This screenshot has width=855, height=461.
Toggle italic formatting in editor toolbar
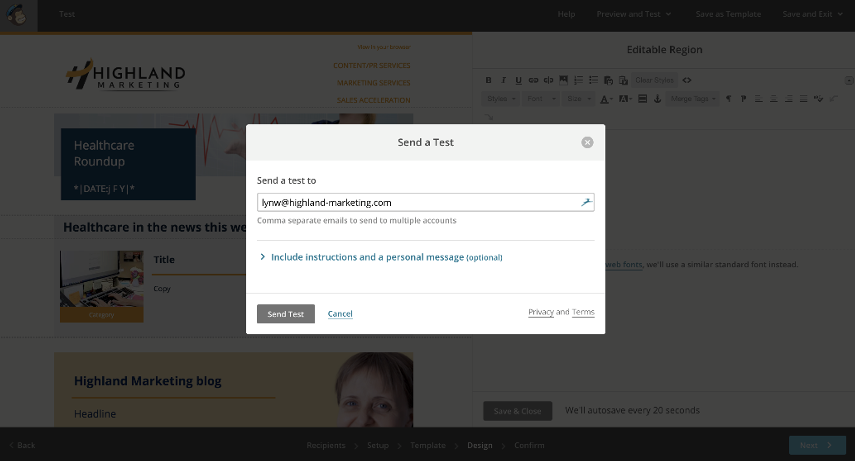pyautogui.click(x=504, y=80)
